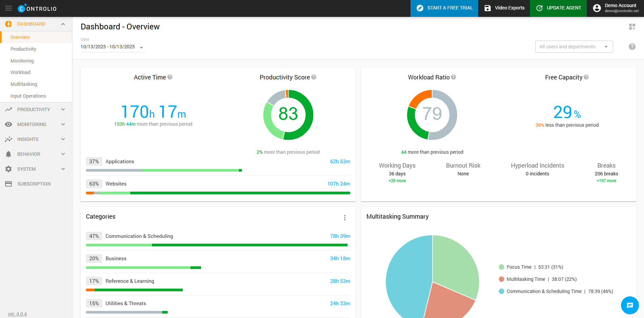Click the hamburger menu icon

tap(8, 8)
